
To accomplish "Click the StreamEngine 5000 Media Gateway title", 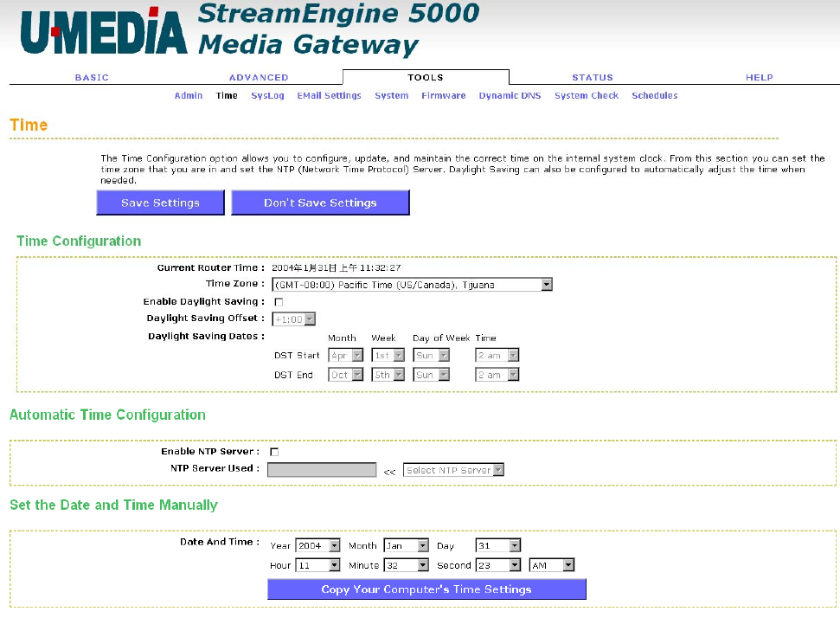I will 338,29.
